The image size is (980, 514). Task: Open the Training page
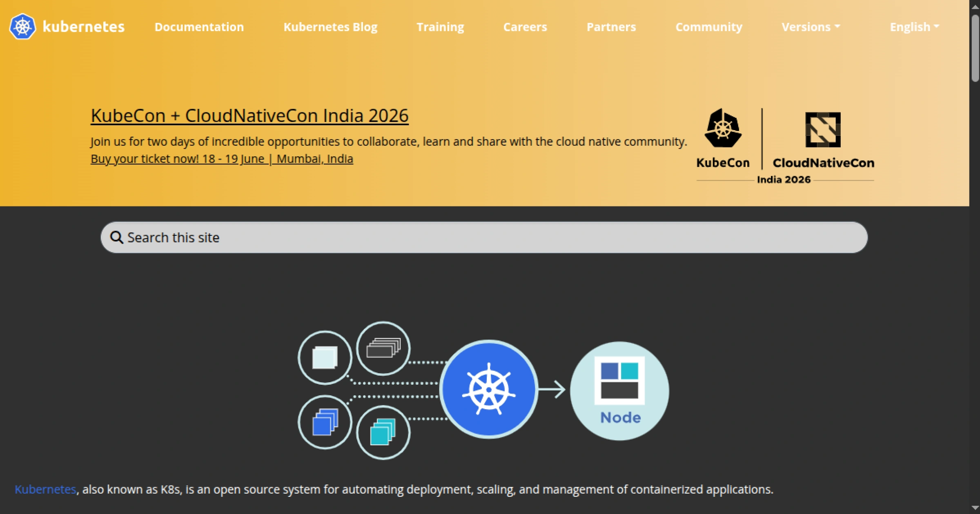click(440, 27)
